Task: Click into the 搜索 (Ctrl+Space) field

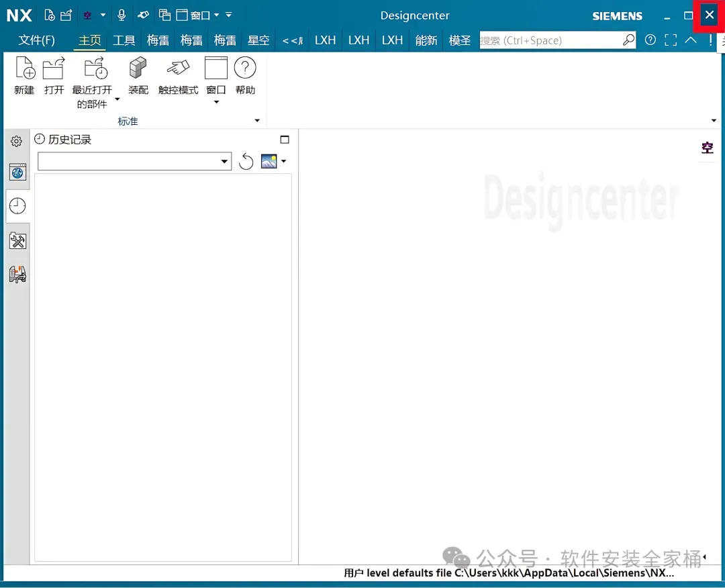Action: pyautogui.click(x=550, y=40)
